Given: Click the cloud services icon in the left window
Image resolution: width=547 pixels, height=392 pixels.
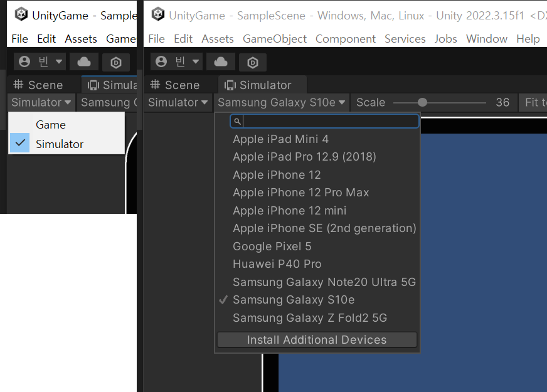Looking at the screenshot, I should click(x=83, y=61).
